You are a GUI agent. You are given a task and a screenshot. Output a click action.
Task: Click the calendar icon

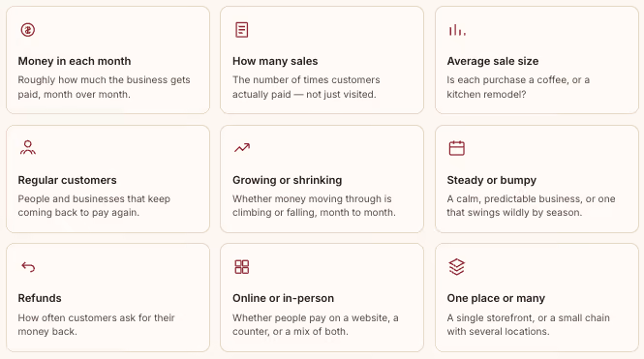pos(457,148)
